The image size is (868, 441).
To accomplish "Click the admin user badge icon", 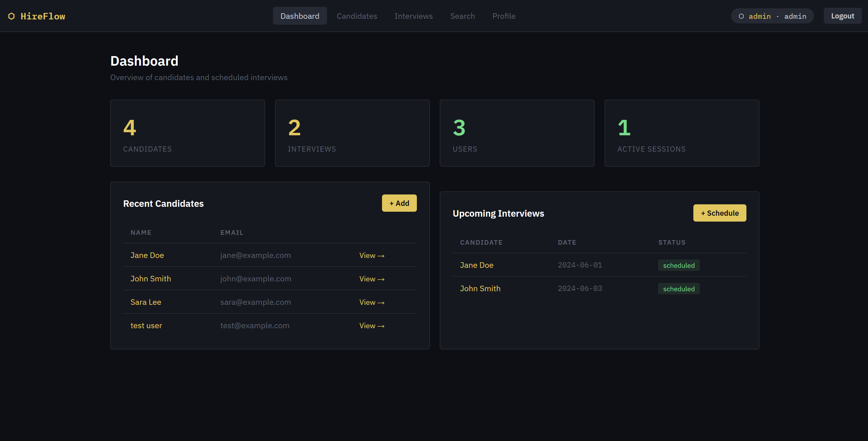I will coord(741,16).
